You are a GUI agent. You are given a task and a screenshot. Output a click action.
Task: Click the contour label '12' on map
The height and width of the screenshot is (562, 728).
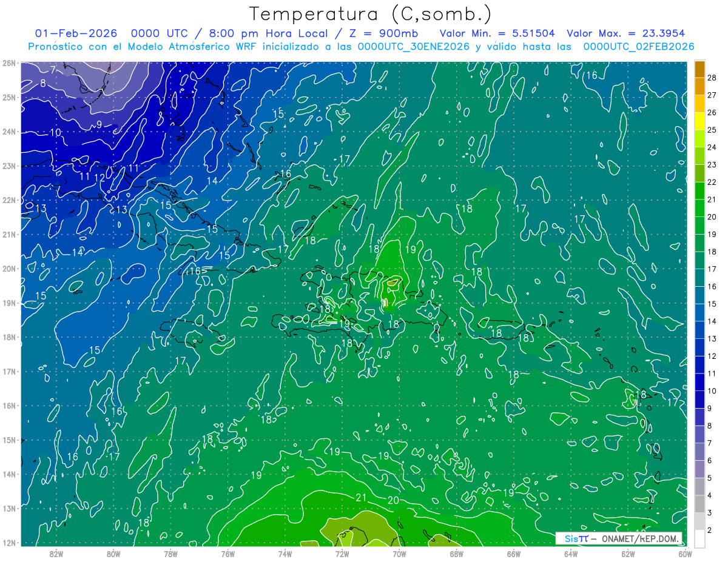(99, 178)
